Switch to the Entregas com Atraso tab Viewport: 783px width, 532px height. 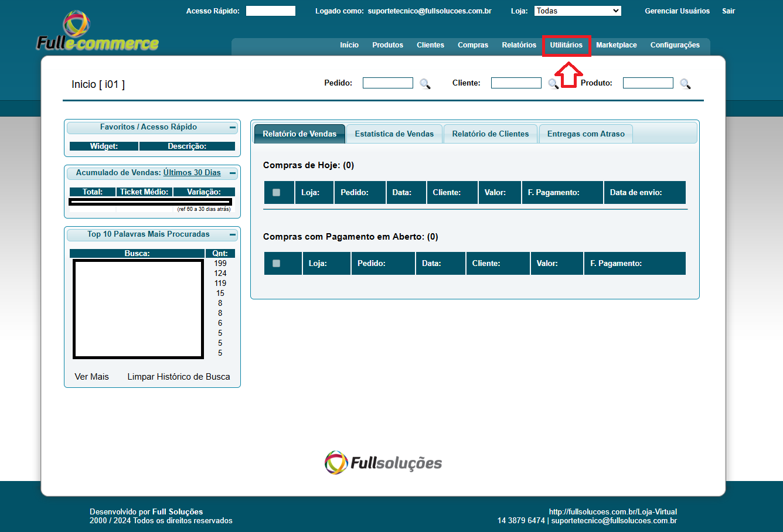pyautogui.click(x=586, y=134)
